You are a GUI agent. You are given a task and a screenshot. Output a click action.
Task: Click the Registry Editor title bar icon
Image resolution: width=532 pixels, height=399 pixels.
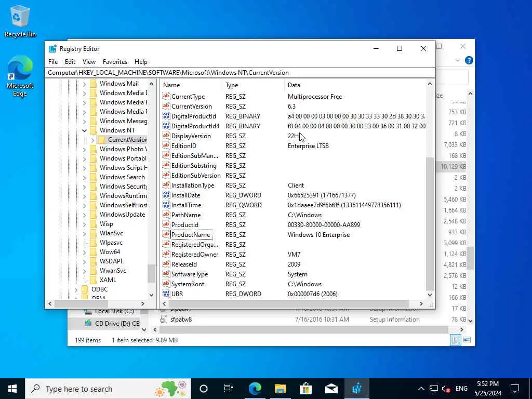(52, 48)
